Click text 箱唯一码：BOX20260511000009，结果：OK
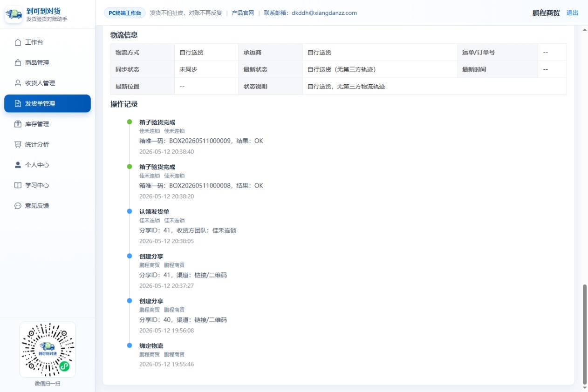The image size is (588, 392). 201,141
